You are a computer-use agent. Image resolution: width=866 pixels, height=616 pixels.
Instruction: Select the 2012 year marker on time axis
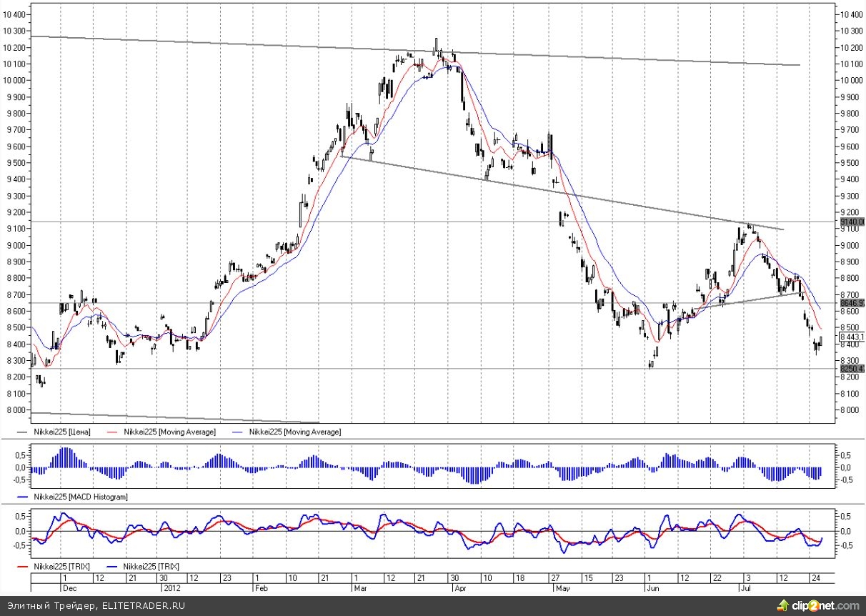(171, 587)
